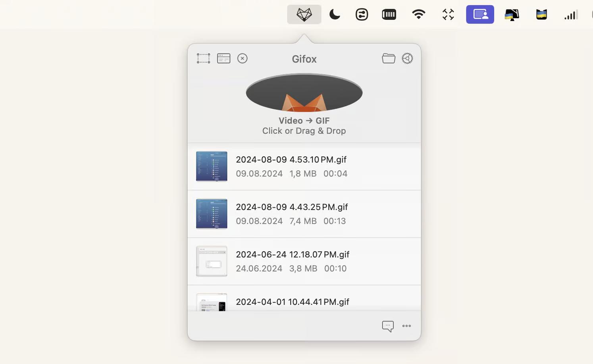
Task: Open Gifox settings gear
Action: coord(407,59)
